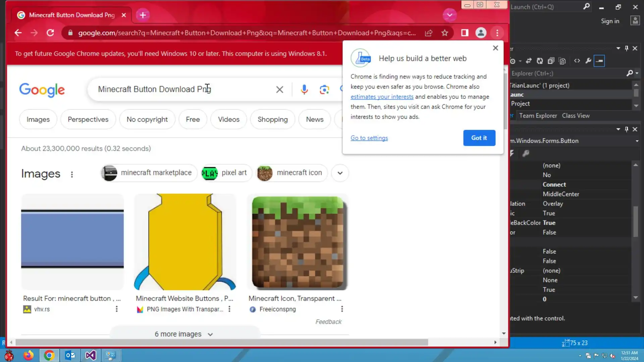644x362 pixels.
Task: Expand more image suggestion chips
Action: [x=340, y=173]
